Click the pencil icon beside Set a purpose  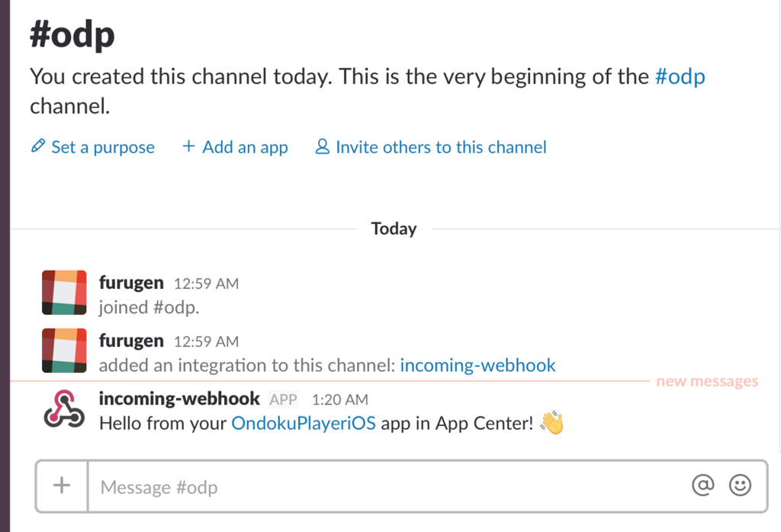point(38,146)
